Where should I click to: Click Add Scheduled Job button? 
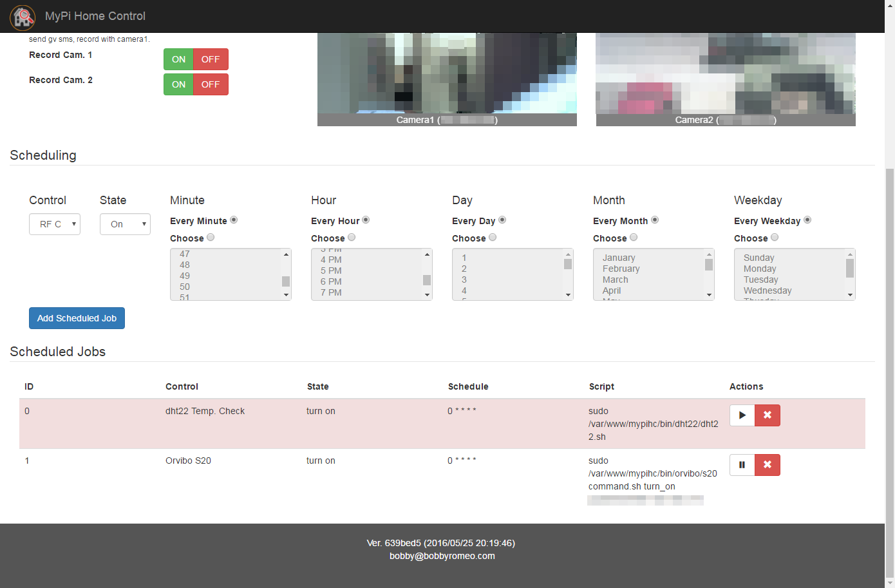(x=77, y=318)
